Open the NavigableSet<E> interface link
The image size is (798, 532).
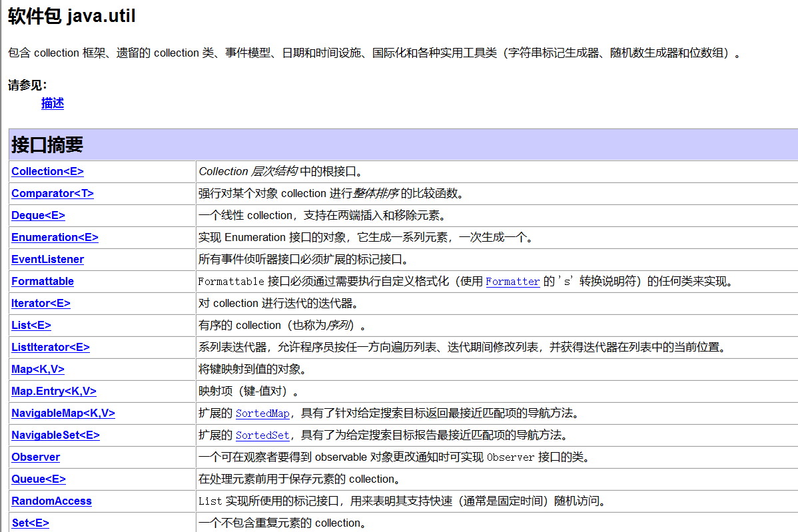(x=55, y=435)
